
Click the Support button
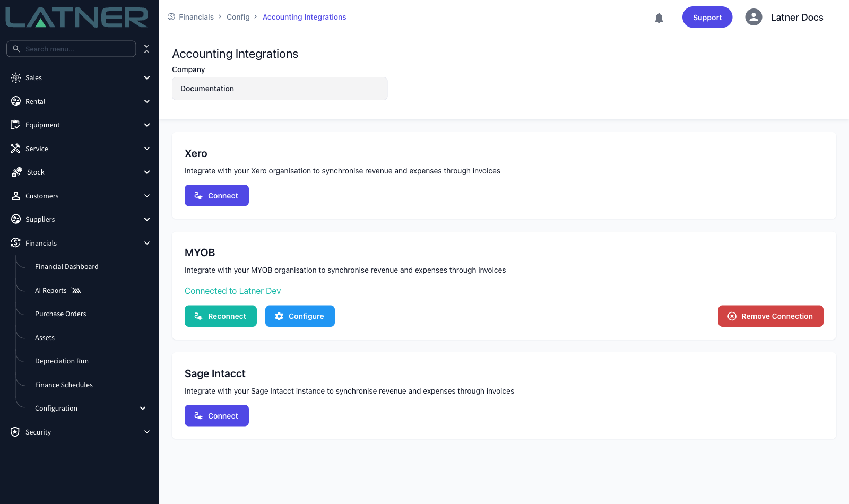pos(707,17)
